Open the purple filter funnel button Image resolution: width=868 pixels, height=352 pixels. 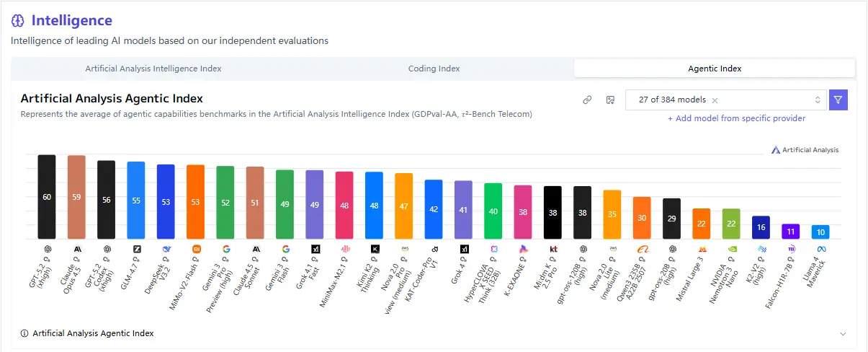838,100
